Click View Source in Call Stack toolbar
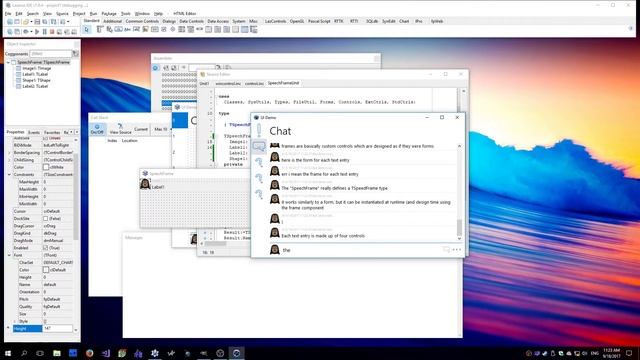 click(120, 129)
